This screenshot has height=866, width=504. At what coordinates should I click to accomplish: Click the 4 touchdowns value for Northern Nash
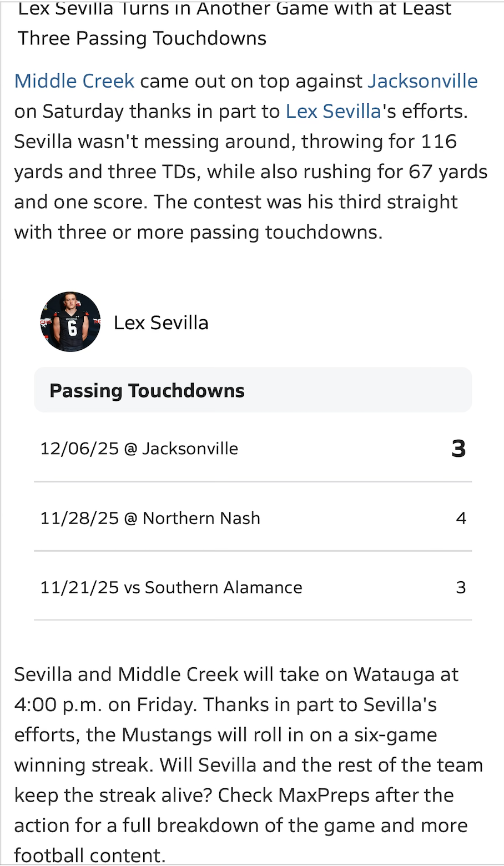click(x=461, y=518)
